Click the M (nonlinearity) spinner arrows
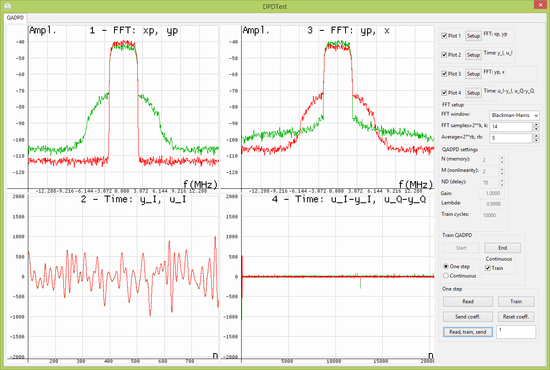This screenshot has width=550, height=370. (502, 171)
